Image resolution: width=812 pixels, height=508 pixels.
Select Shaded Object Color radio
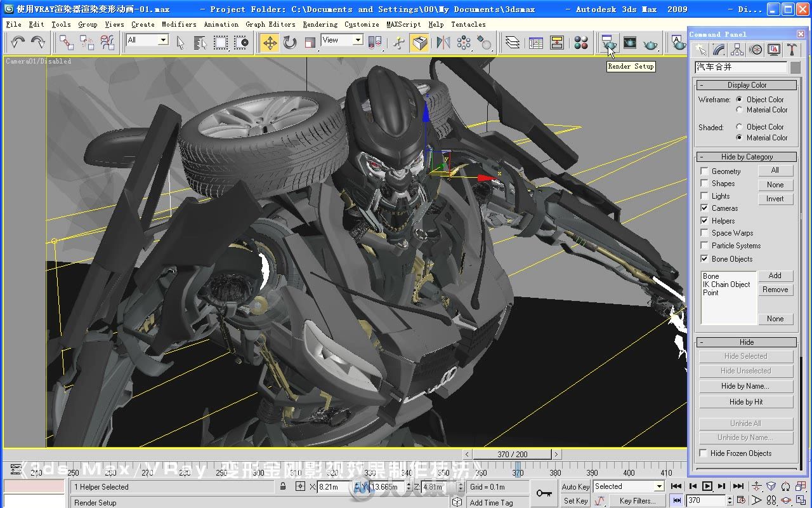pos(740,126)
